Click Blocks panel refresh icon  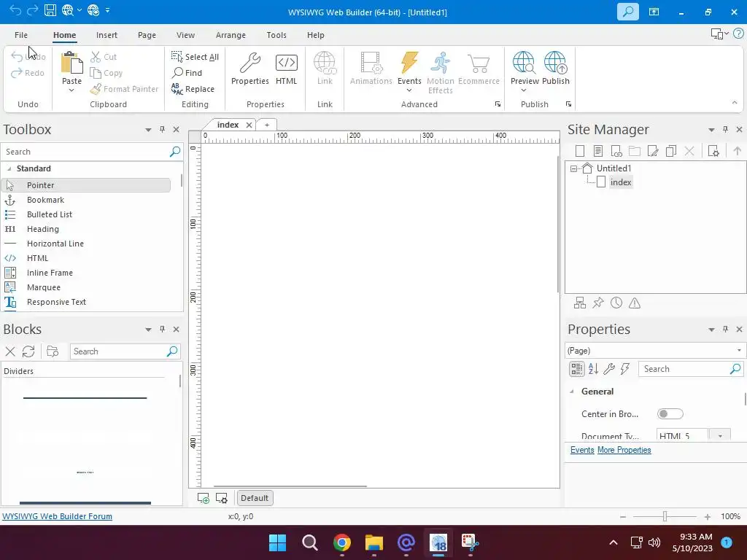click(x=28, y=351)
